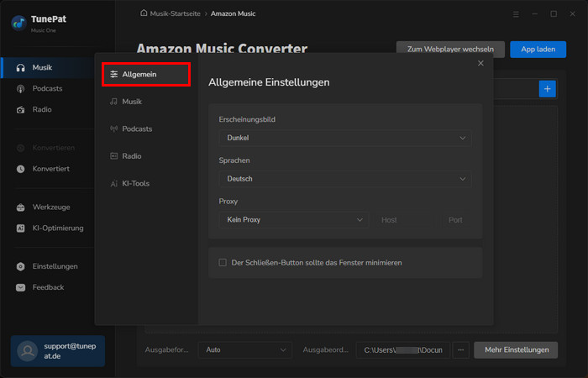The width and height of the screenshot is (588, 378).
Task: Click the blue plus add button
Action: 548,89
